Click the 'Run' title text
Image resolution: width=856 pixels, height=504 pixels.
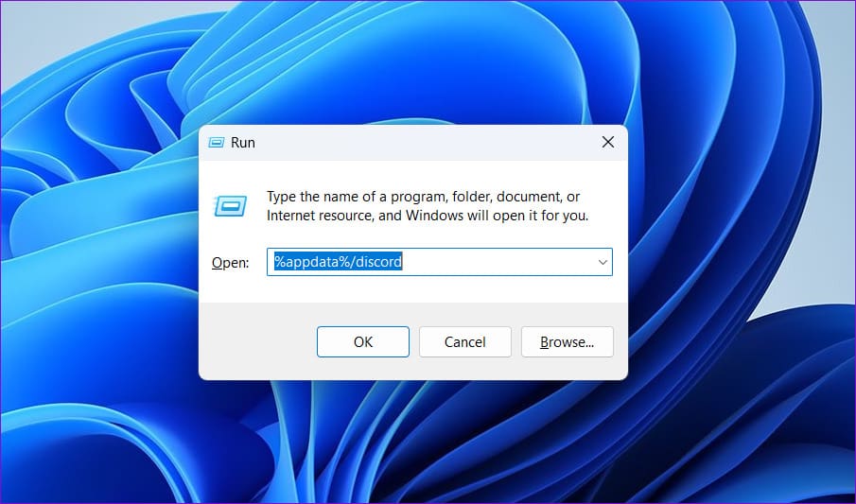click(243, 143)
